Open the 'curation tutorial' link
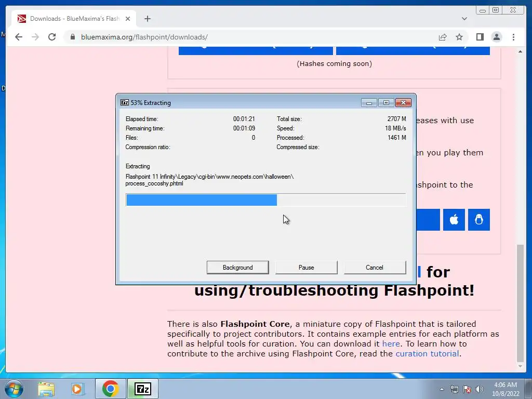 [427, 353]
